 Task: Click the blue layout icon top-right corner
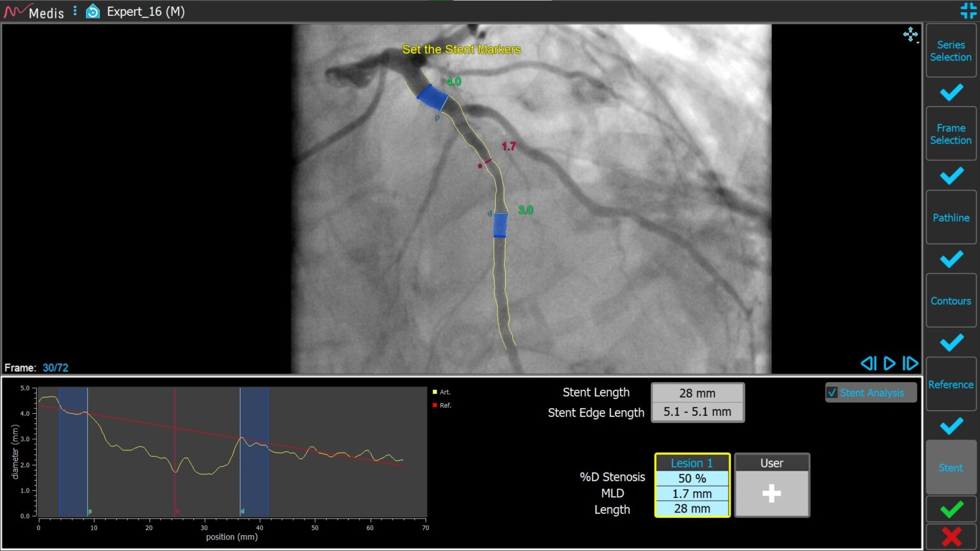point(968,11)
